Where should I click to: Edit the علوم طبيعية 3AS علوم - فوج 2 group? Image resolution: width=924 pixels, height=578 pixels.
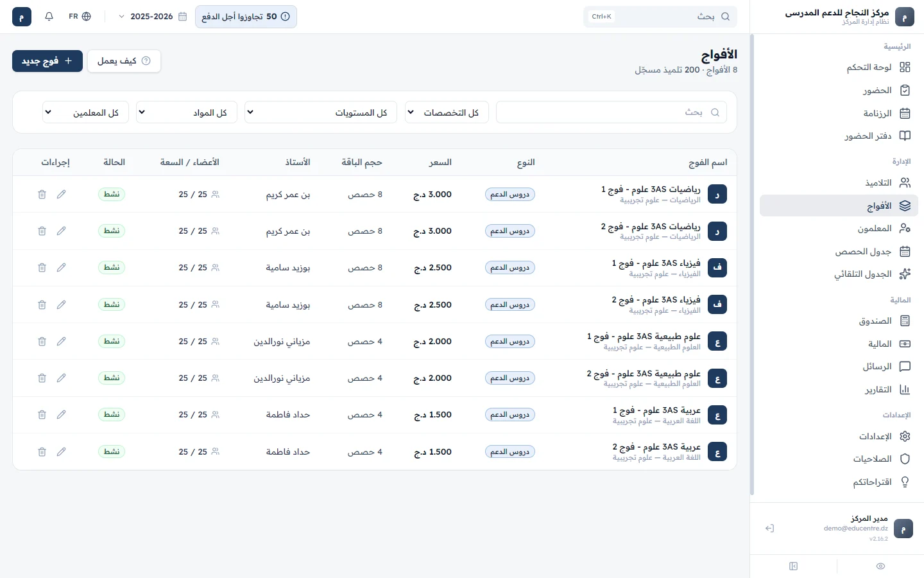tap(62, 378)
